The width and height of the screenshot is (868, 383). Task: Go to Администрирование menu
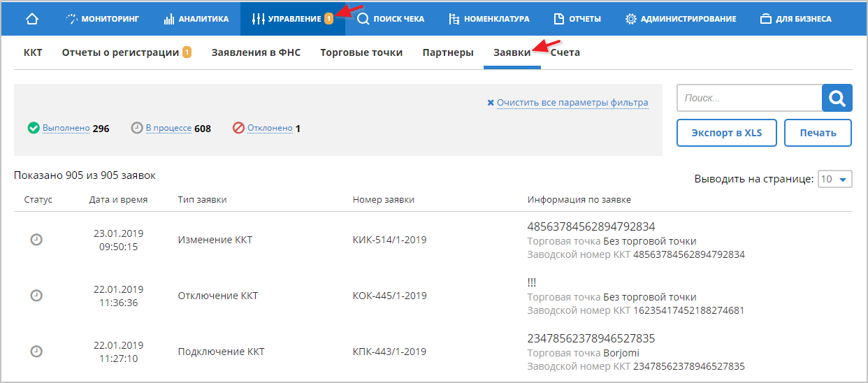click(x=680, y=19)
